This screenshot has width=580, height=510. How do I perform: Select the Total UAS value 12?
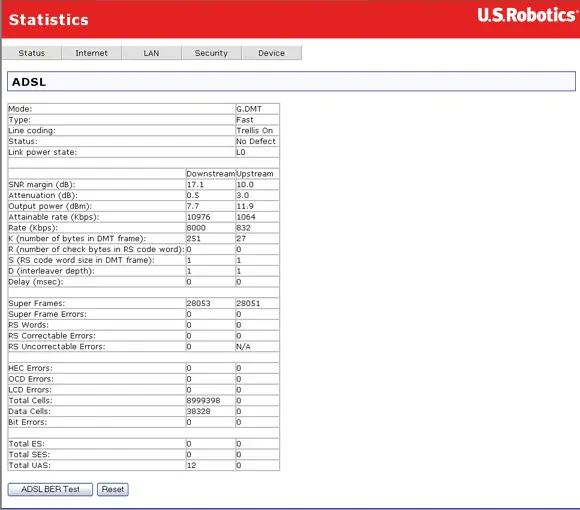pos(191,465)
